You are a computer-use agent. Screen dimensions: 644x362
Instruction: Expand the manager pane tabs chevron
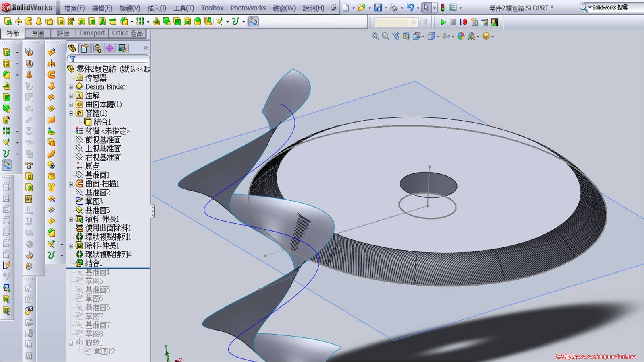click(x=146, y=48)
